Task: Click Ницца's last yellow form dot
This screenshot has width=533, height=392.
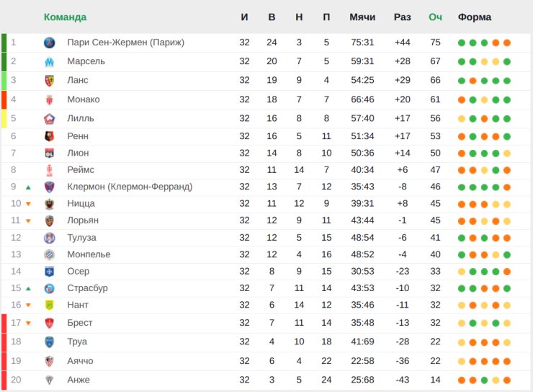Action: coord(507,205)
